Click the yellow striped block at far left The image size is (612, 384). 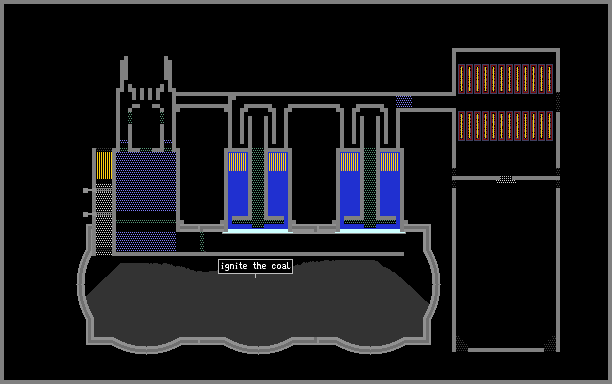coord(104,165)
